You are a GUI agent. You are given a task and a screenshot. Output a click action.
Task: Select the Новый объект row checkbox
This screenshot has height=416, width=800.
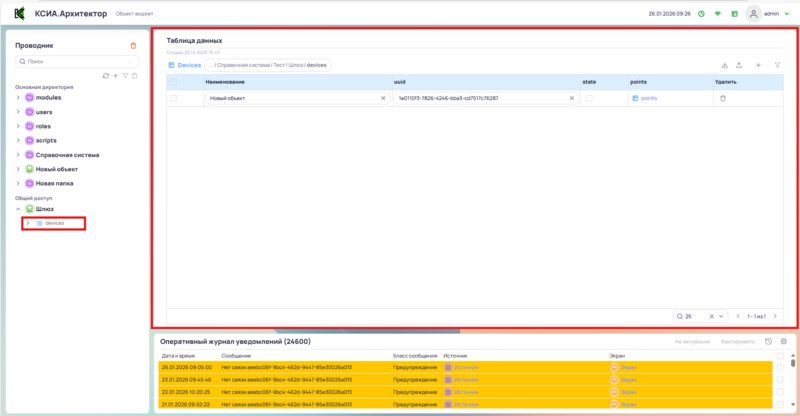(174, 99)
